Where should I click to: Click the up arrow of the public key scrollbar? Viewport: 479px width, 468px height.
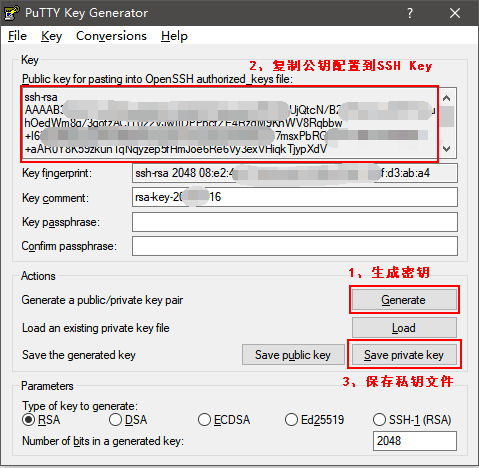coord(447,98)
